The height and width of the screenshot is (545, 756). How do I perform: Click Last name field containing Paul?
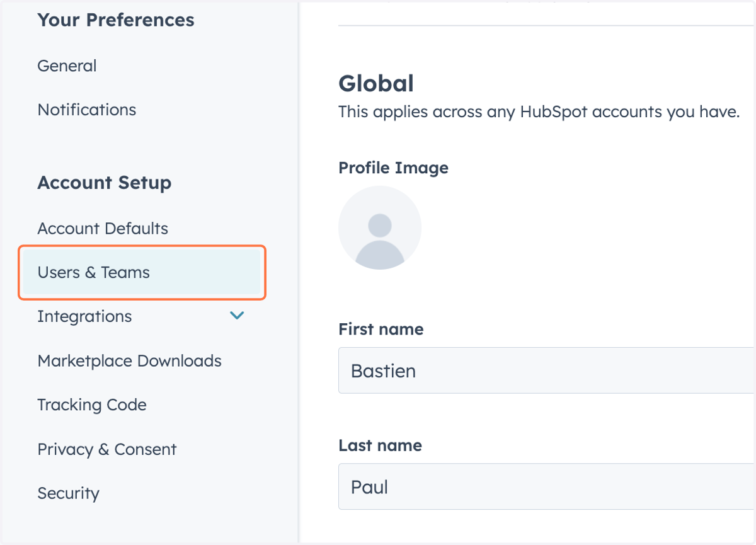click(x=547, y=486)
